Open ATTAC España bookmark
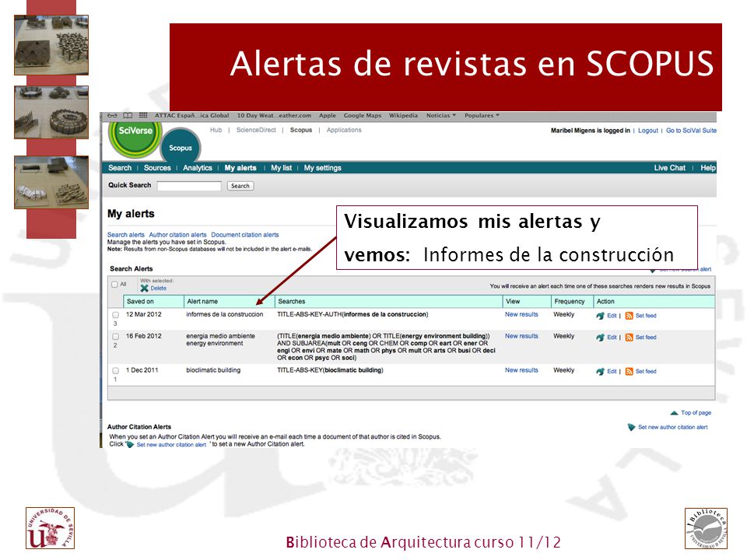The width and height of the screenshot is (747, 560). click(191, 116)
